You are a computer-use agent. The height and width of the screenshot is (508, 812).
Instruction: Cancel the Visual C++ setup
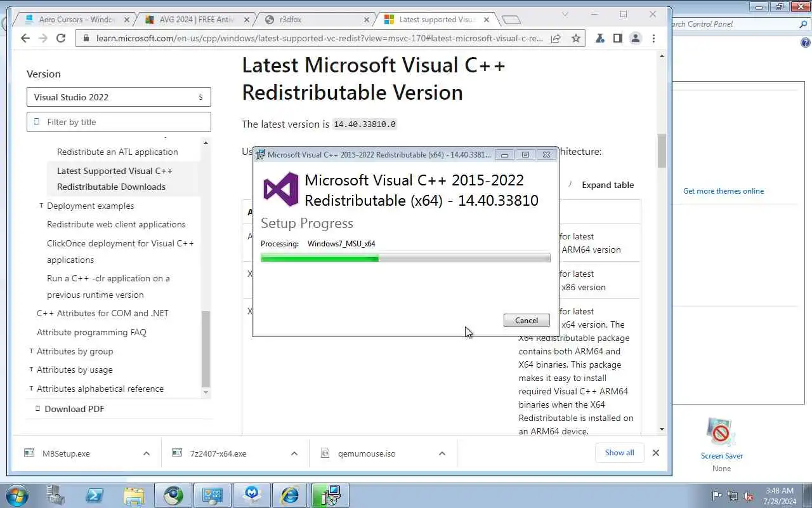tap(527, 321)
